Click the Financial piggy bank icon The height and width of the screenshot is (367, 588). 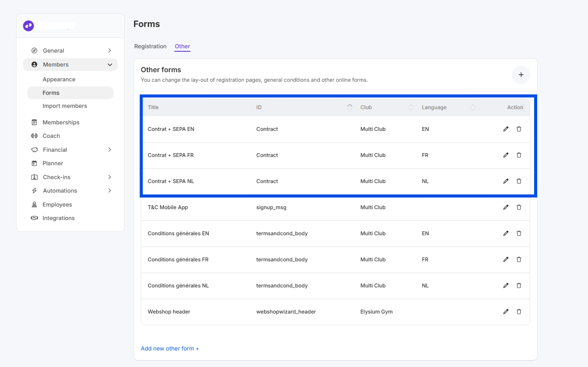coord(34,150)
